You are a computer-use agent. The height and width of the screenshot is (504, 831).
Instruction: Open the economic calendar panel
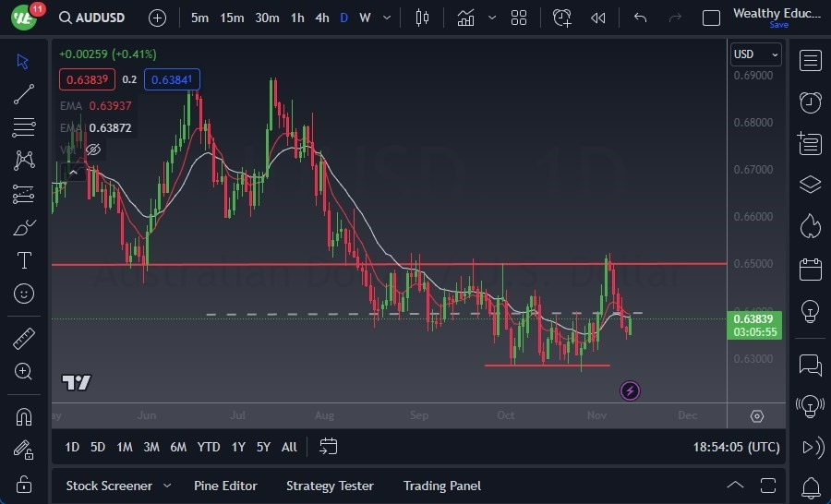[x=811, y=269]
